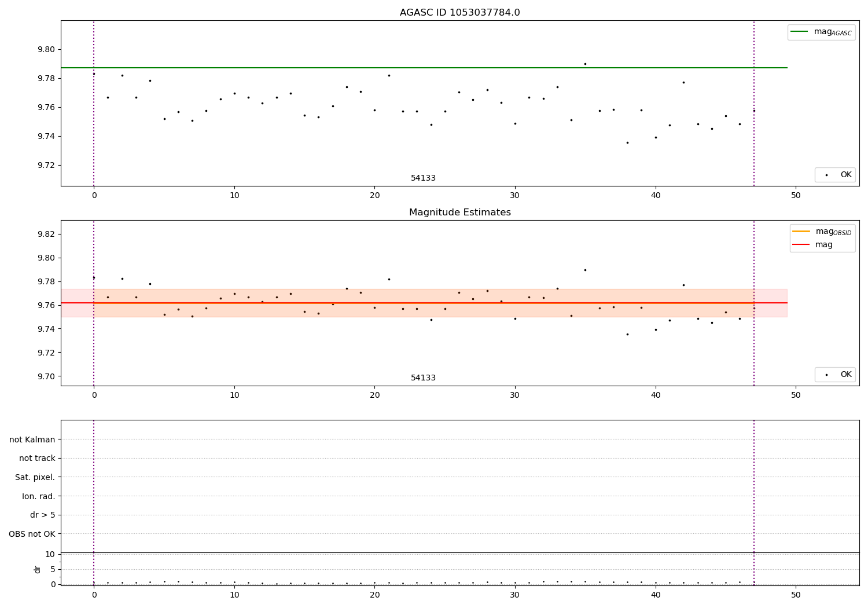The height and width of the screenshot is (608, 868).
Task: Click the highest data point in Magnitude Estimates plot
Action: (x=585, y=270)
